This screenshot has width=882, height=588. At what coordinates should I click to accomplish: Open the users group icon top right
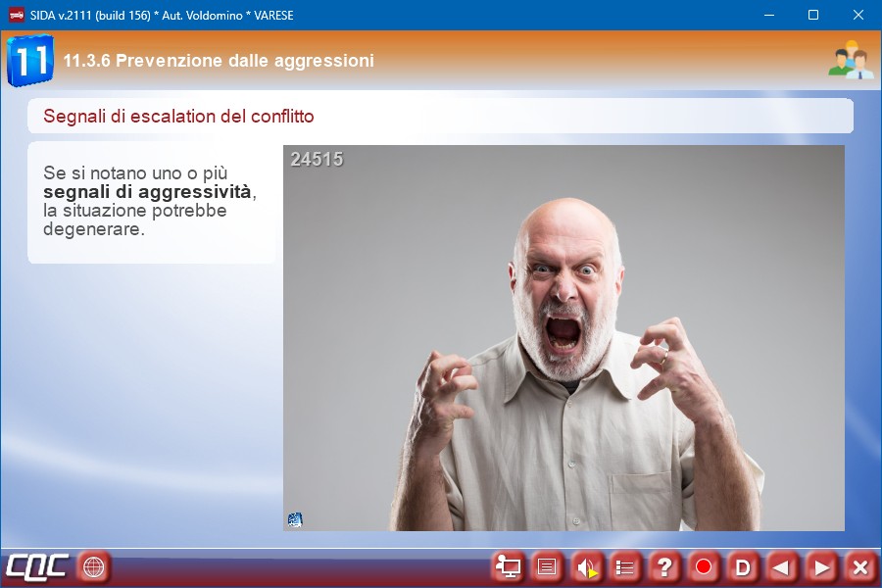pyautogui.click(x=850, y=61)
